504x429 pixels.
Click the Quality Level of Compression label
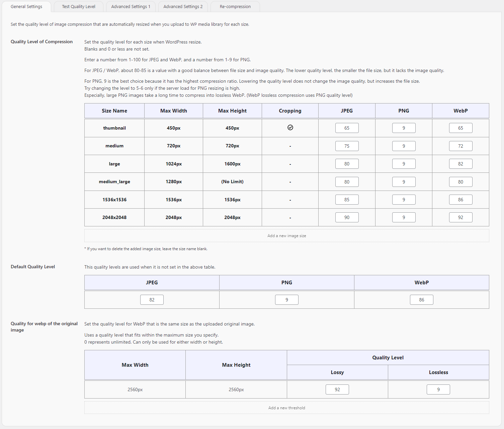tap(41, 42)
